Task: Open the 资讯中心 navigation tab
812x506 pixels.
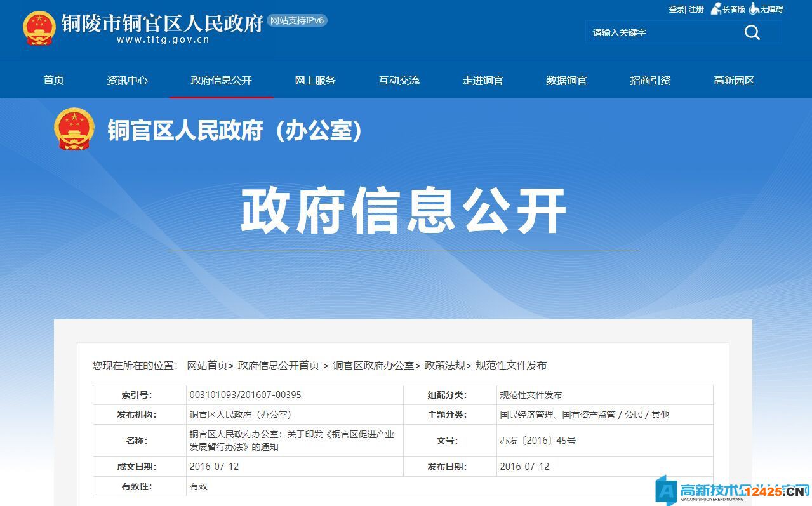Action: pyautogui.click(x=127, y=80)
